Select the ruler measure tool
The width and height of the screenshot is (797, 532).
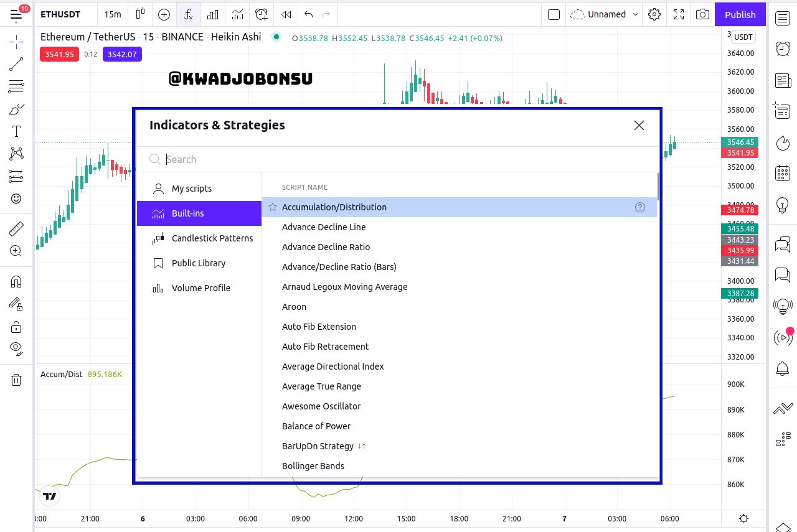pyautogui.click(x=16, y=228)
